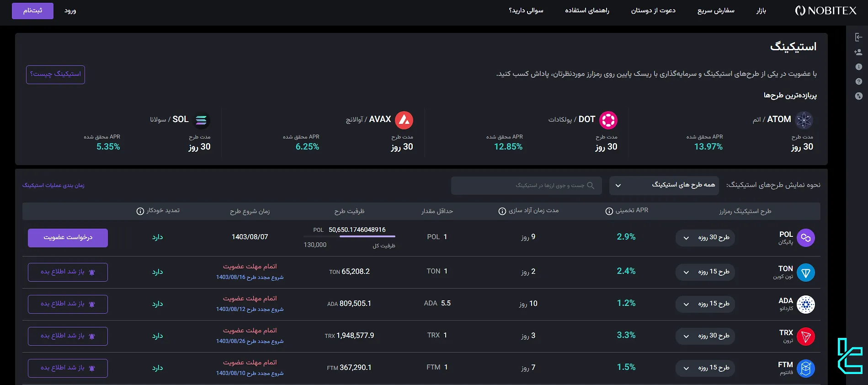Click the bottom circular icon in sidebar

coord(858,96)
